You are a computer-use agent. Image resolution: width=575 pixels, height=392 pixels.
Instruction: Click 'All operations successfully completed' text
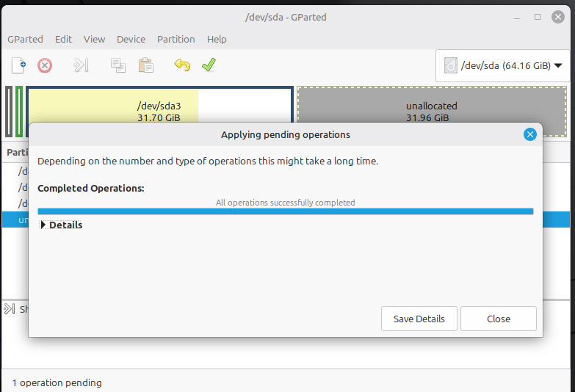[286, 203]
